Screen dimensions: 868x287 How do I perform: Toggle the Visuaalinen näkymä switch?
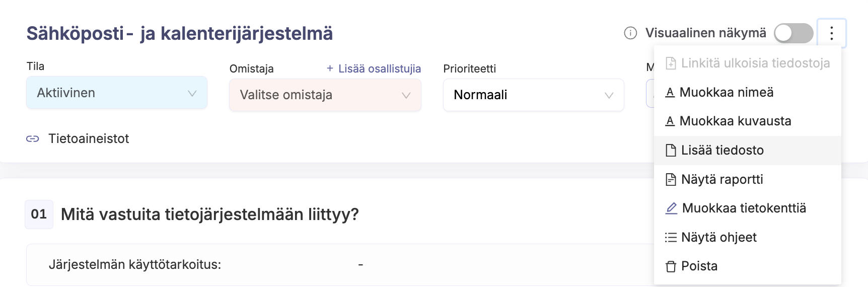coord(793,33)
